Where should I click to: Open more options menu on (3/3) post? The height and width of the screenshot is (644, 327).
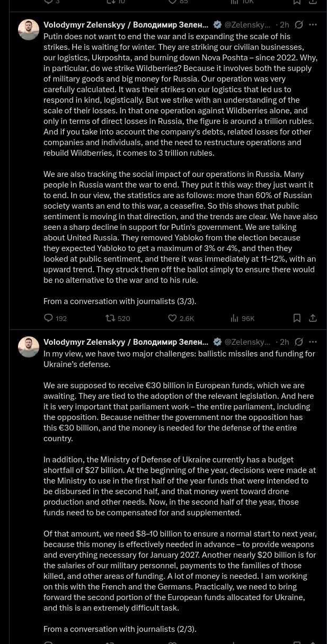point(313,24)
